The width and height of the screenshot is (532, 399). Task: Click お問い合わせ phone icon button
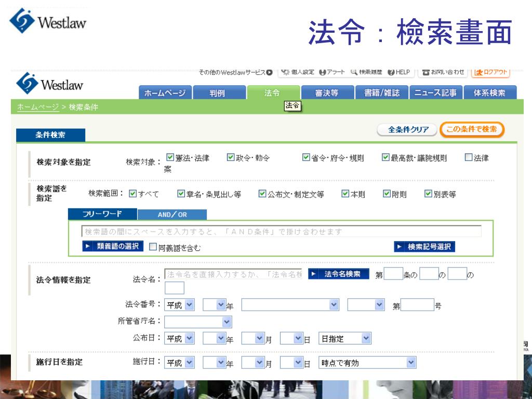point(443,72)
